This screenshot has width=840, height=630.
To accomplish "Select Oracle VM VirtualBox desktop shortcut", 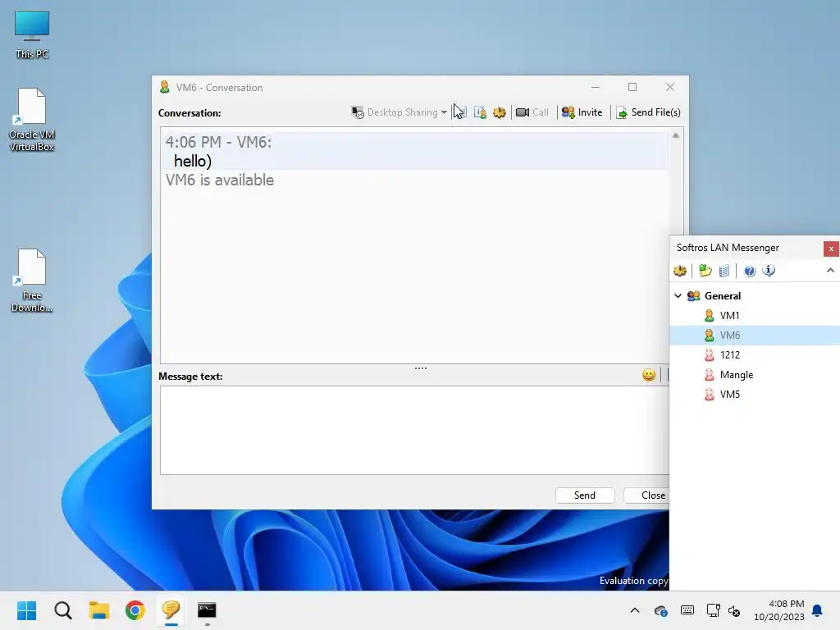I will [x=32, y=120].
